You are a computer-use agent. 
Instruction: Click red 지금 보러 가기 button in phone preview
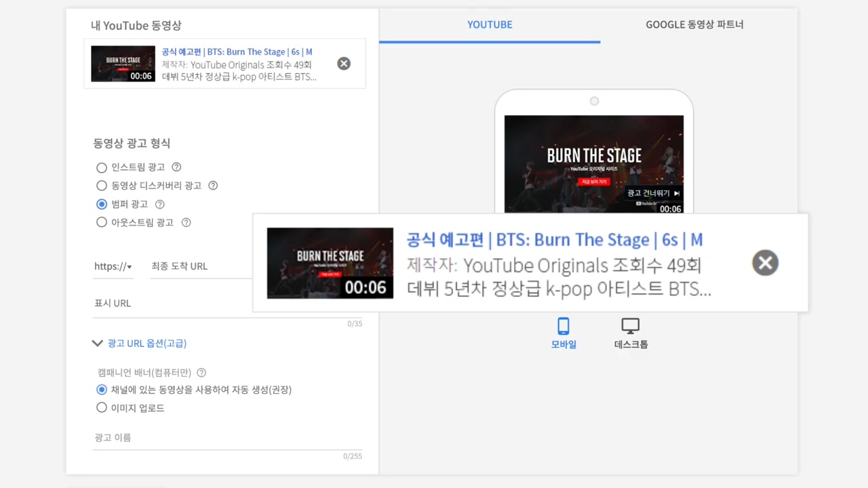pyautogui.click(x=594, y=182)
